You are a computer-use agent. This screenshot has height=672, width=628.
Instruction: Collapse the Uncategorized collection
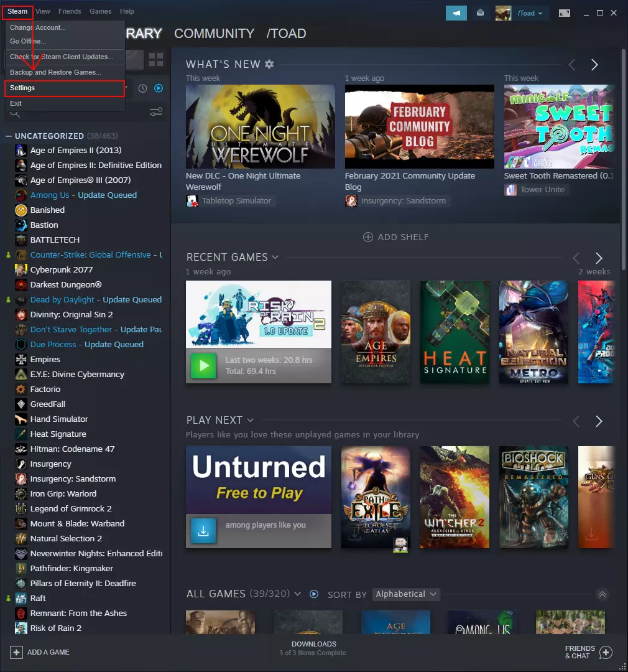click(x=9, y=136)
